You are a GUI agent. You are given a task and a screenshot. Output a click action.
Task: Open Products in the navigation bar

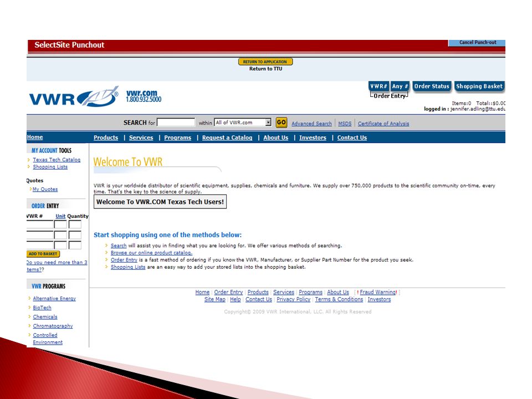pos(106,138)
